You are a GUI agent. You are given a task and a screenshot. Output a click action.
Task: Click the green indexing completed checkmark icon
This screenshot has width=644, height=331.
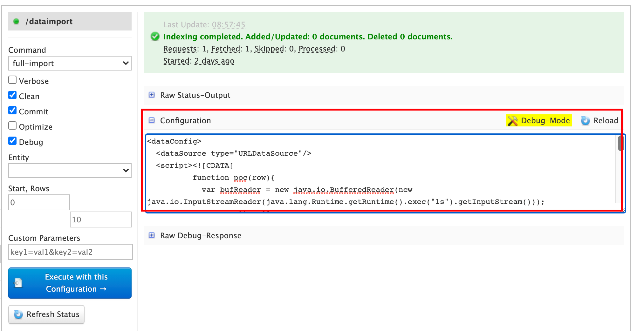click(x=155, y=37)
